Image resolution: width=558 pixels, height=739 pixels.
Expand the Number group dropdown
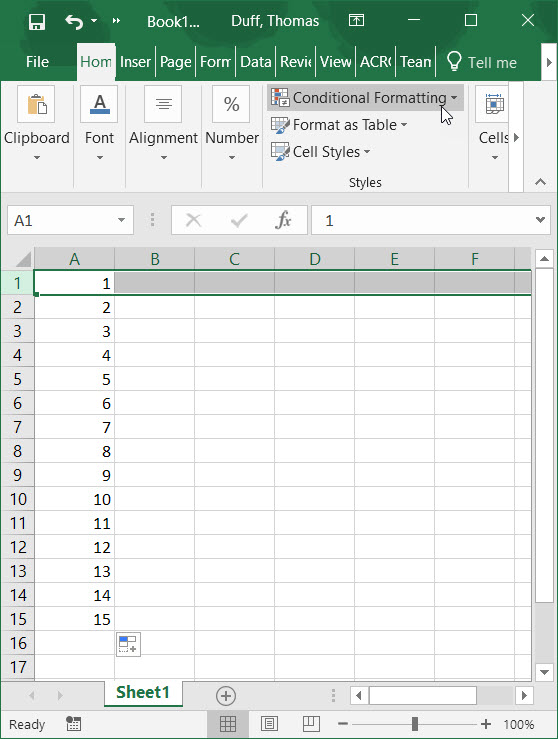click(x=232, y=157)
